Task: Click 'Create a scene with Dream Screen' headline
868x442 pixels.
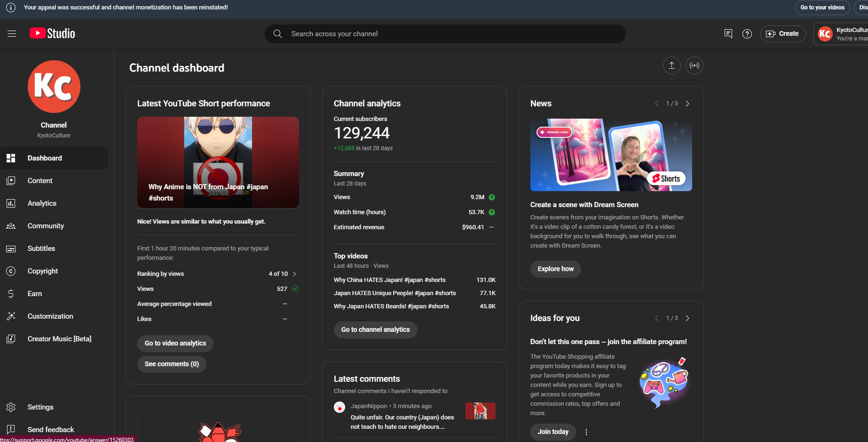Action: (584, 205)
